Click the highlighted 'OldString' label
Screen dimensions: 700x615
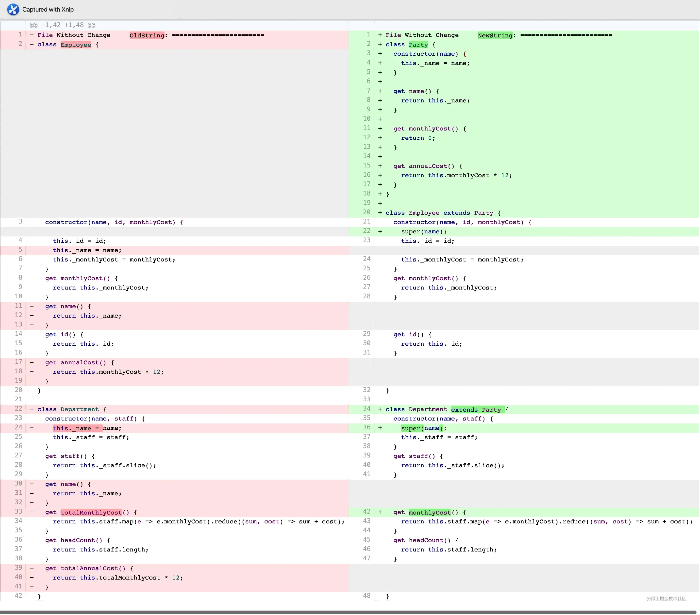coord(147,35)
